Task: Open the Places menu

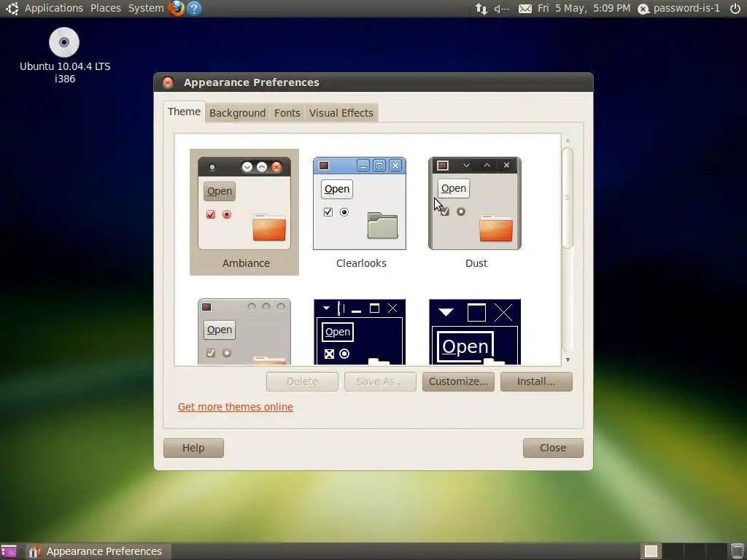Action: point(105,8)
